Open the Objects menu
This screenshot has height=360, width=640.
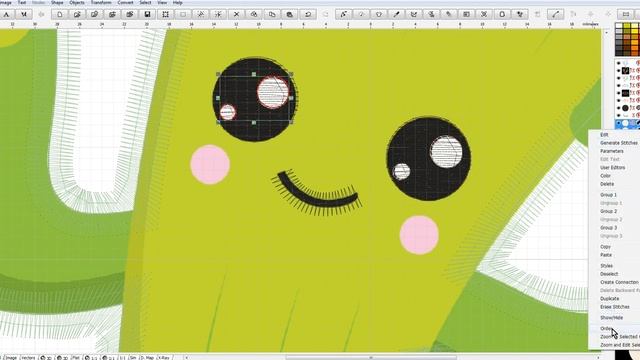[77, 2]
